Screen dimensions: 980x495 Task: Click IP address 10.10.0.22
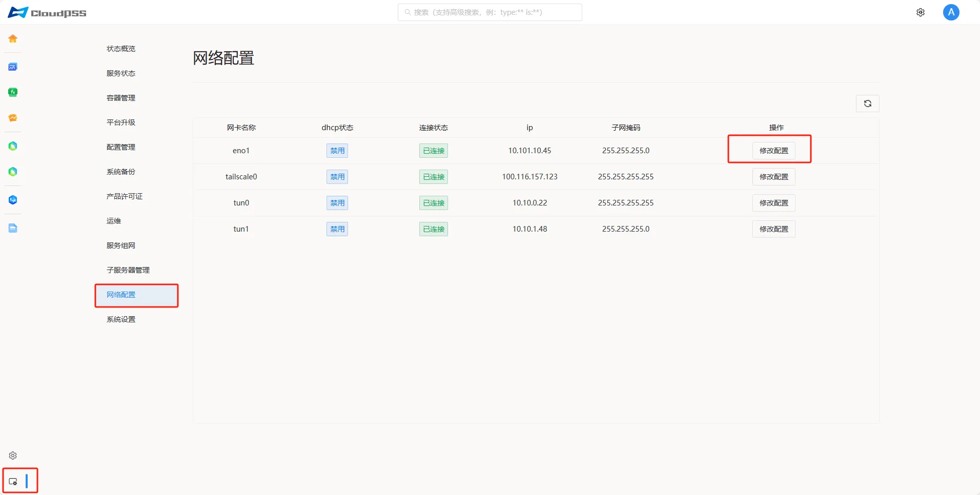[x=529, y=203]
